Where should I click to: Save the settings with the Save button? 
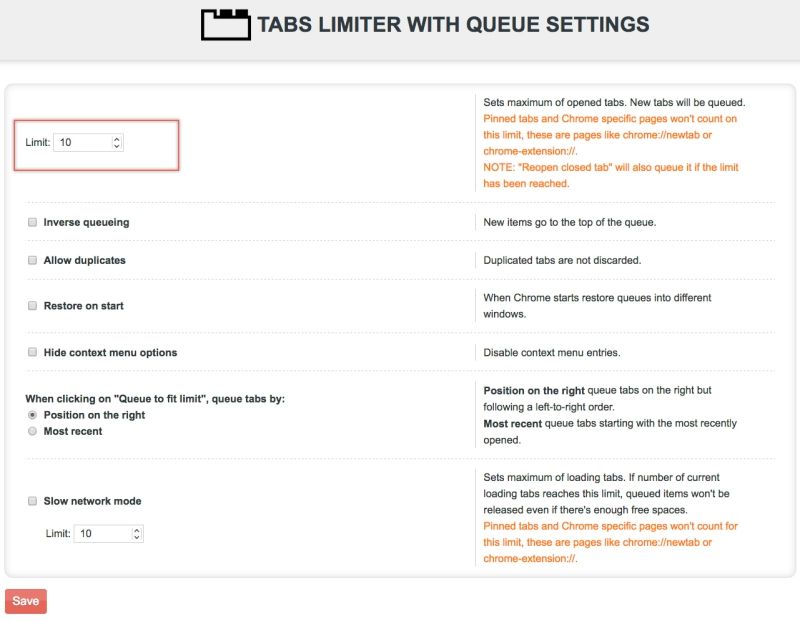coord(26,601)
